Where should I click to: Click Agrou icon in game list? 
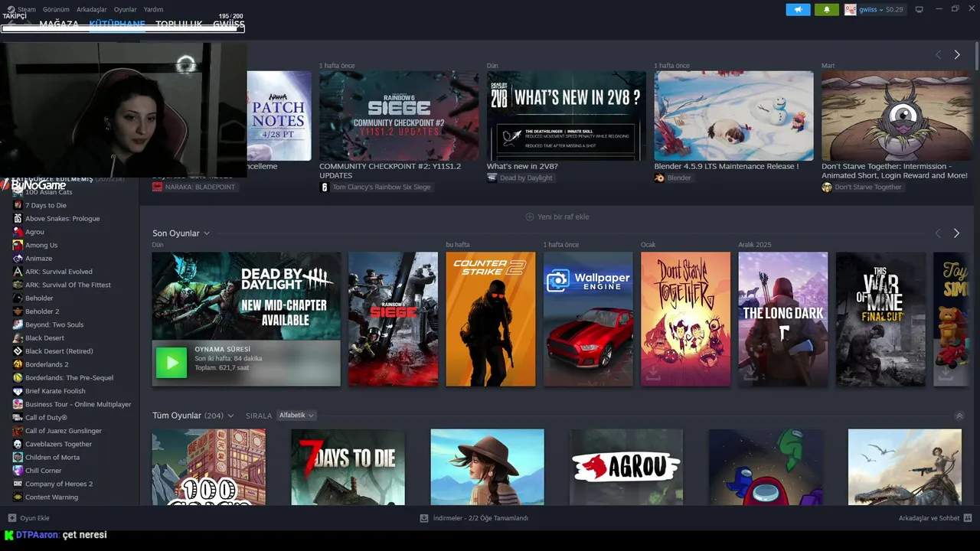pyautogui.click(x=18, y=232)
